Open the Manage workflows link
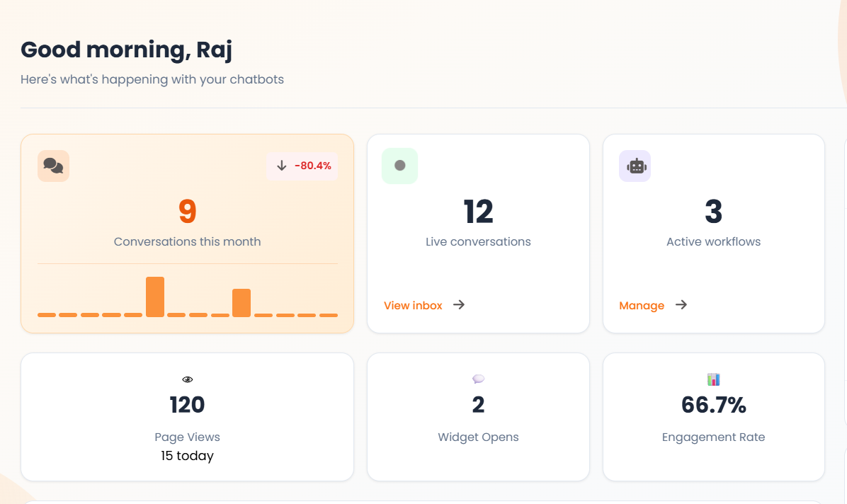847x504 pixels. coord(642,305)
